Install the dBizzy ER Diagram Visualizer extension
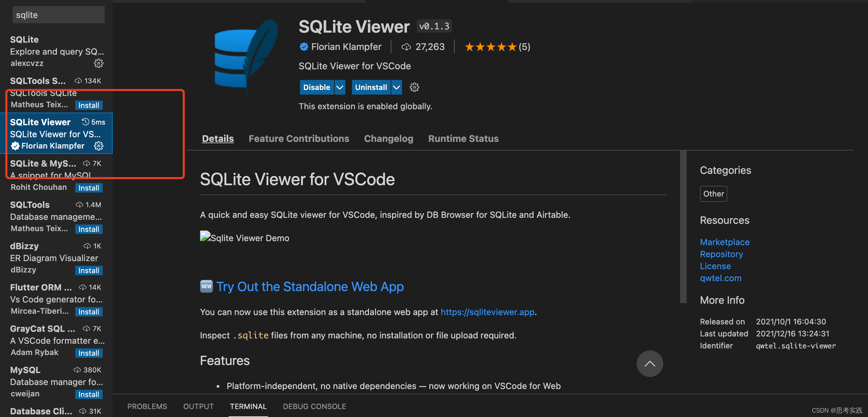Viewport: 868px width, 417px height. (89, 270)
